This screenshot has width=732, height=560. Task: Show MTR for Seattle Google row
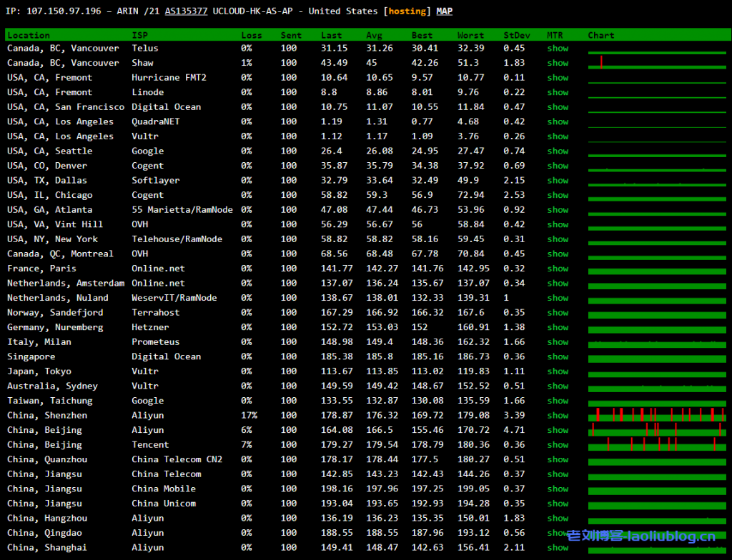click(558, 151)
